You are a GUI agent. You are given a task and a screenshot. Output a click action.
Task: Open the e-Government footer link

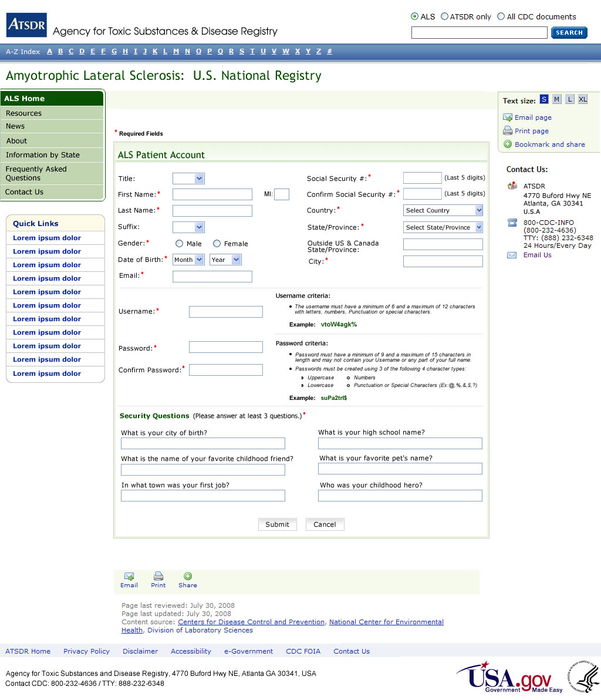click(248, 651)
